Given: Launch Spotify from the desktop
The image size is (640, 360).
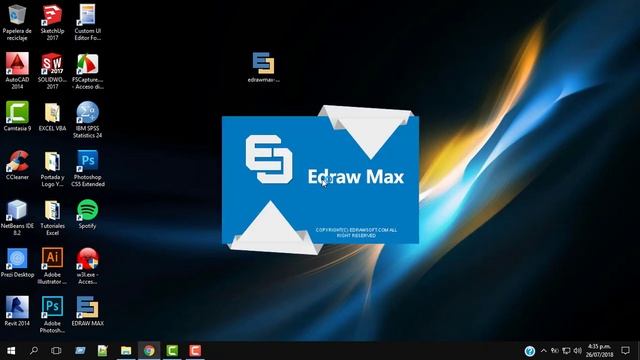Looking at the screenshot, I should tap(87, 214).
